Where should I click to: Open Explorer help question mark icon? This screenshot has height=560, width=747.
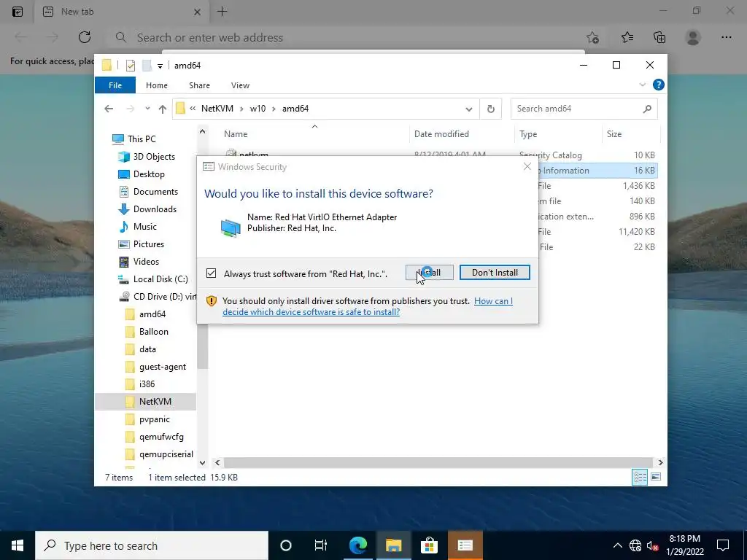pyautogui.click(x=659, y=85)
